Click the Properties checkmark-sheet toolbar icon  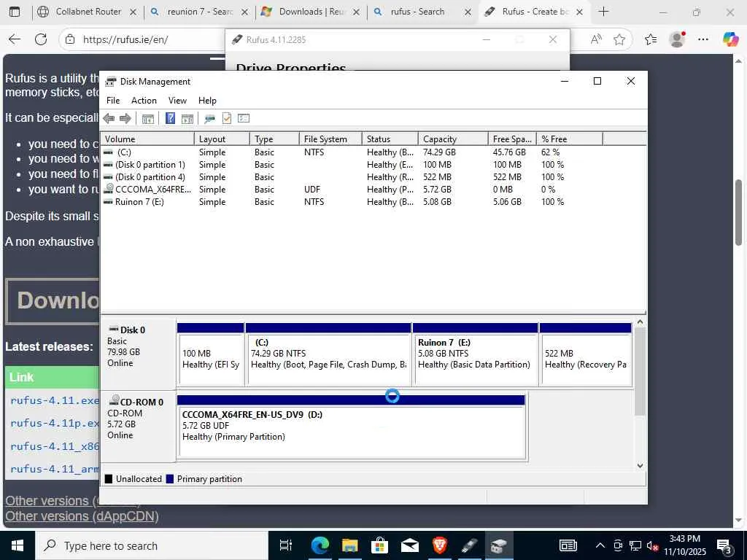227,119
